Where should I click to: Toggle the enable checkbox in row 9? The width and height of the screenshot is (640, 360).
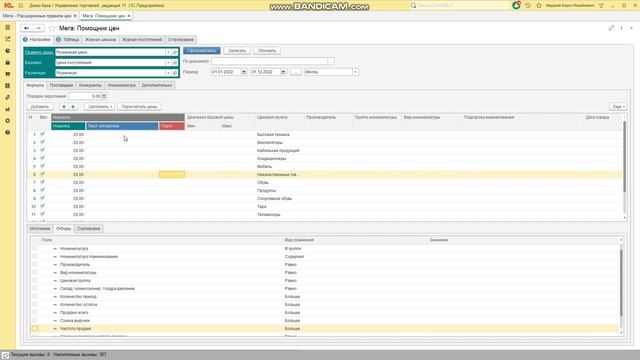pos(42,198)
